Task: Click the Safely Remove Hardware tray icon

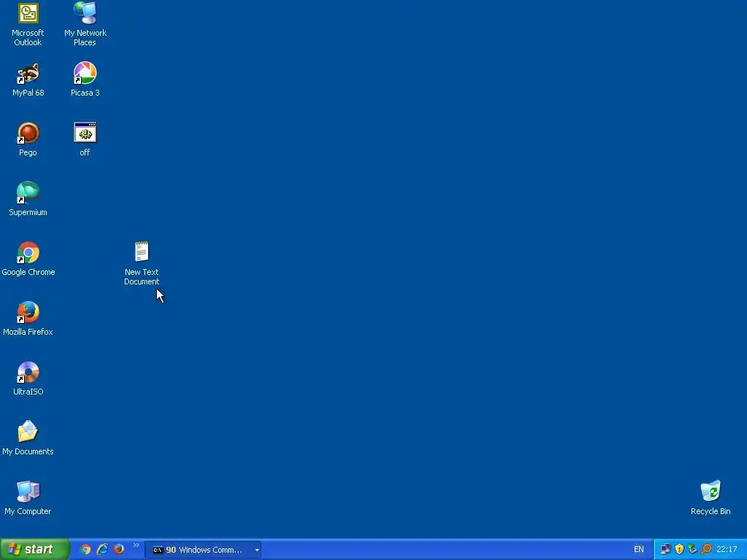Action: coord(693,550)
